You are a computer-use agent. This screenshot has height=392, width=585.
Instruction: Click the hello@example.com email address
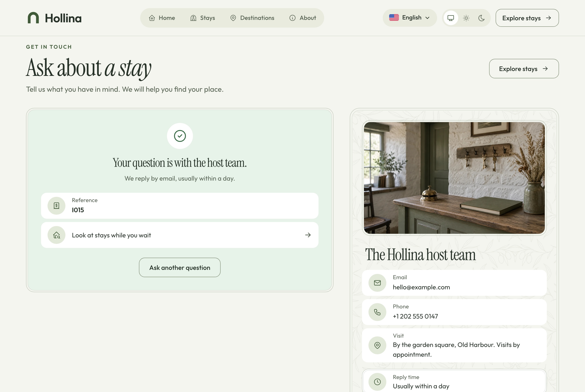[421, 287]
